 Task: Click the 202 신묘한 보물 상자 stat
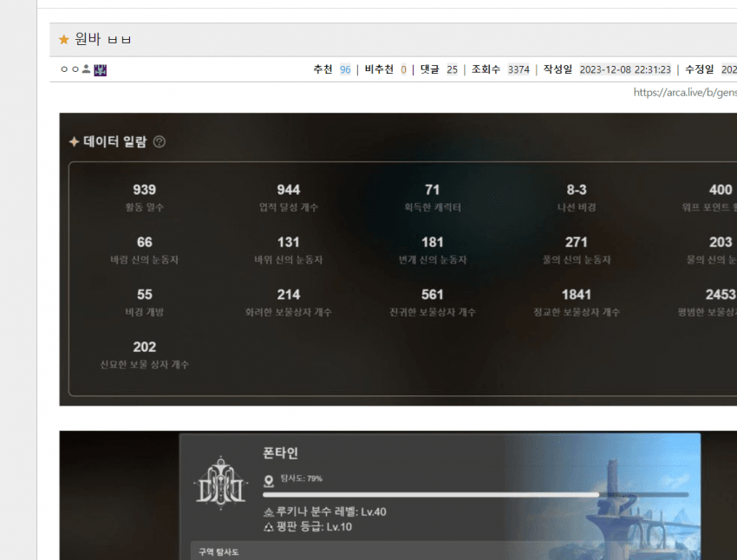coord(144,355)
